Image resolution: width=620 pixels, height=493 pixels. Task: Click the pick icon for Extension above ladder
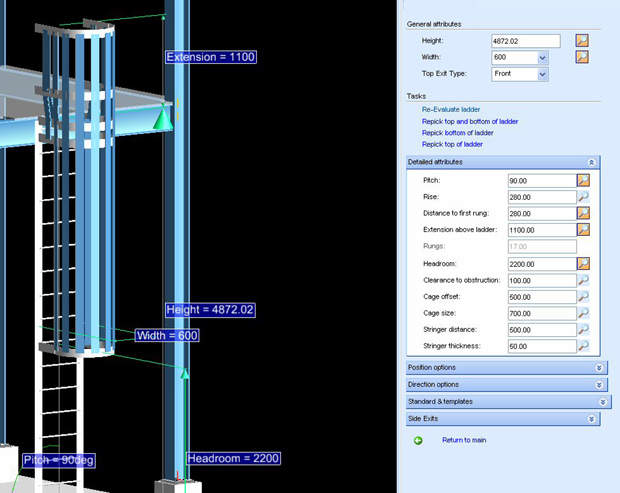(x=583, y=230)
